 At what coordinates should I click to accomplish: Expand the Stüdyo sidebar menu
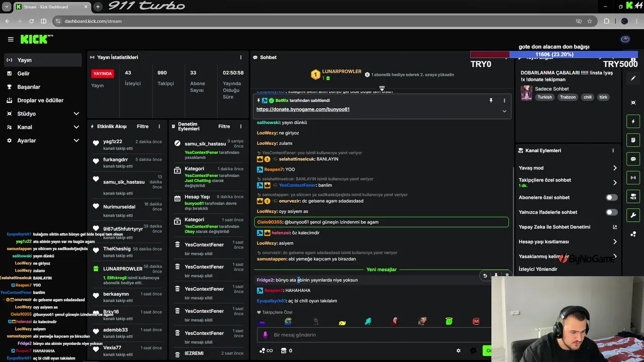(42, 114)
